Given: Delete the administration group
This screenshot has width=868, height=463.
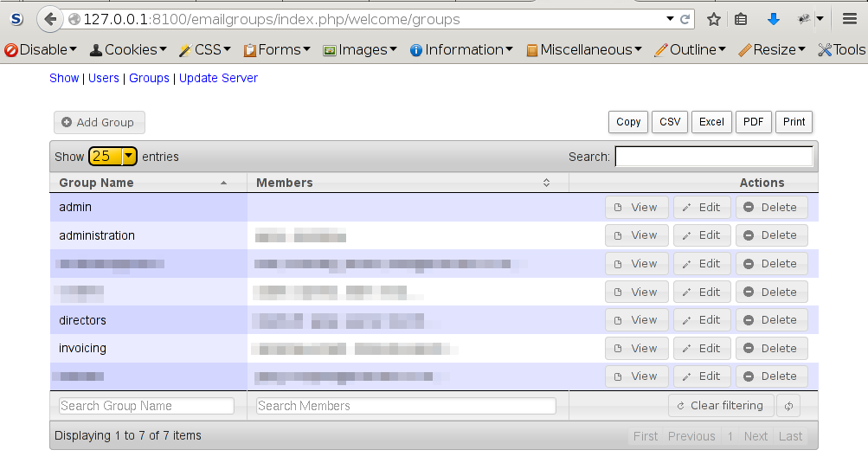Looking at the screenshot, I should point(771,235).
